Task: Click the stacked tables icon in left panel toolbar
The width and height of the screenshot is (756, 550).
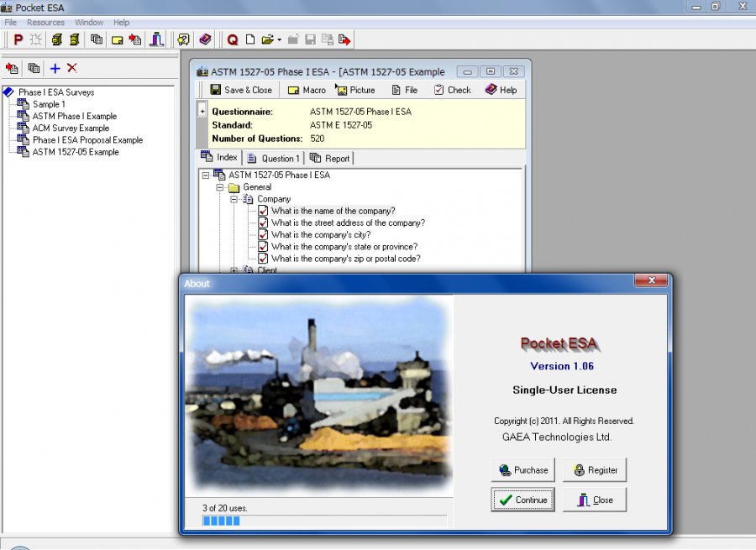Action: 34,68
